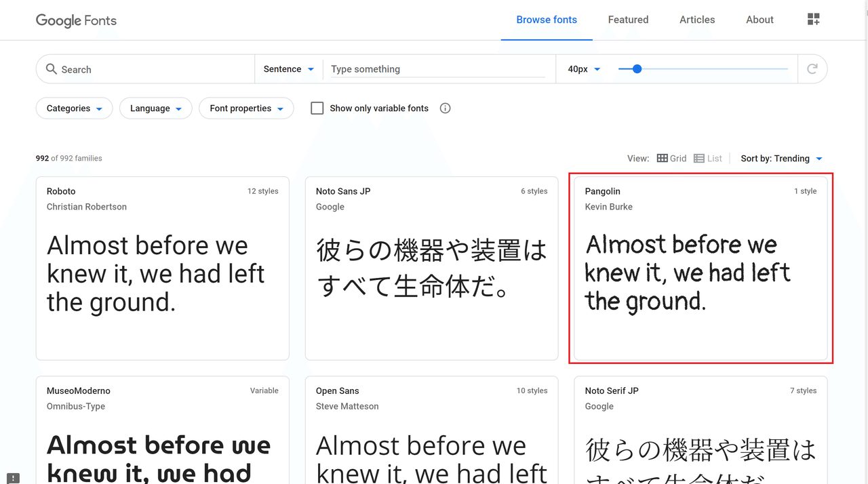Toggle Show only variable fonts checkbox

[x=317, y=108]
